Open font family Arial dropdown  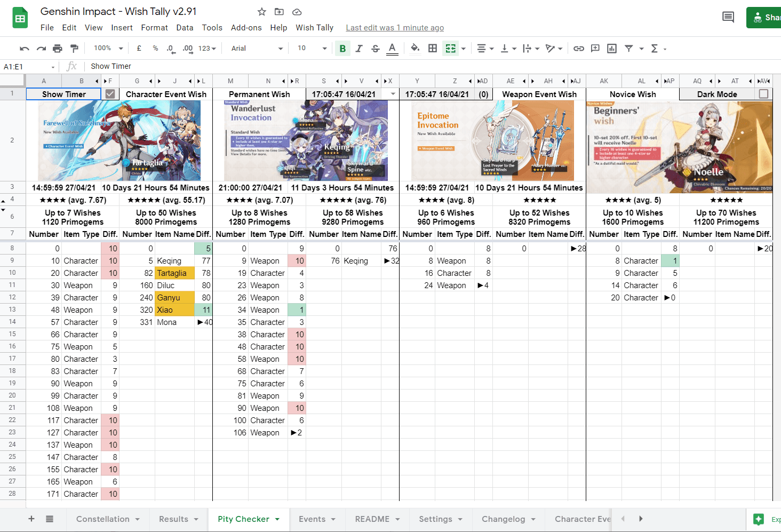(x=257, y=48)
